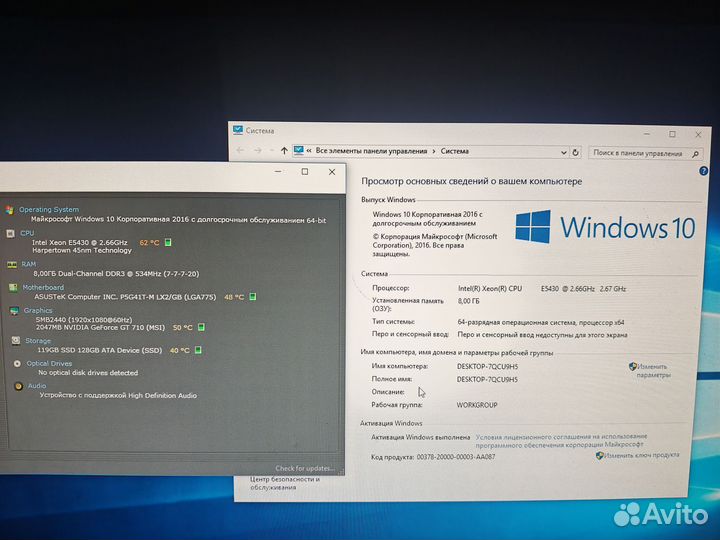Click the Storage temperature indicator next to 40 °C
This screenshot has height=540, width=720.
tap(198, 350)
